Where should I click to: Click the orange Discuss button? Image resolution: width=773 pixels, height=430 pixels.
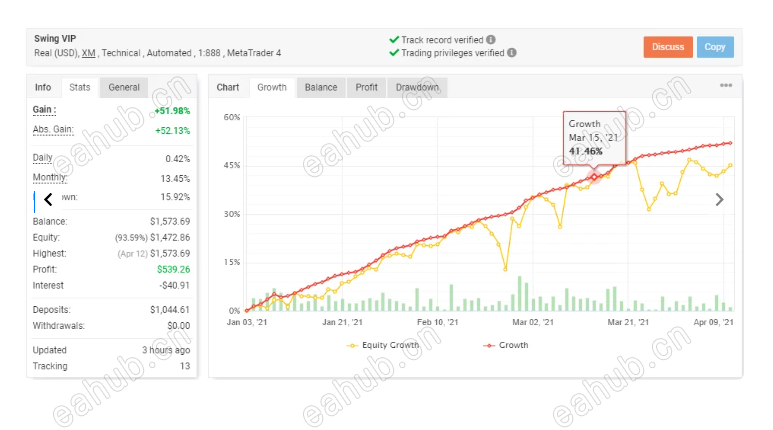pyautogui.click(x=668, y=47)
